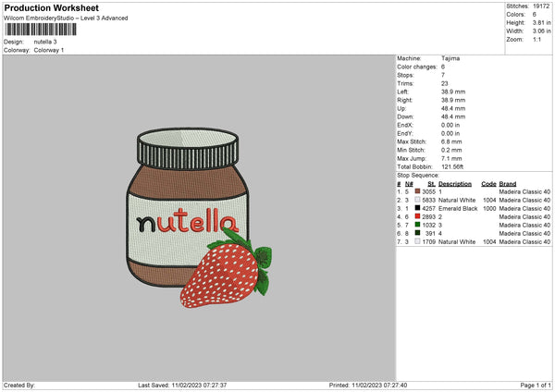The width and height of the screenshot is (555, 392).
Task: Click the 'Production Worksheet' title
Action: [x=51, y=7]
